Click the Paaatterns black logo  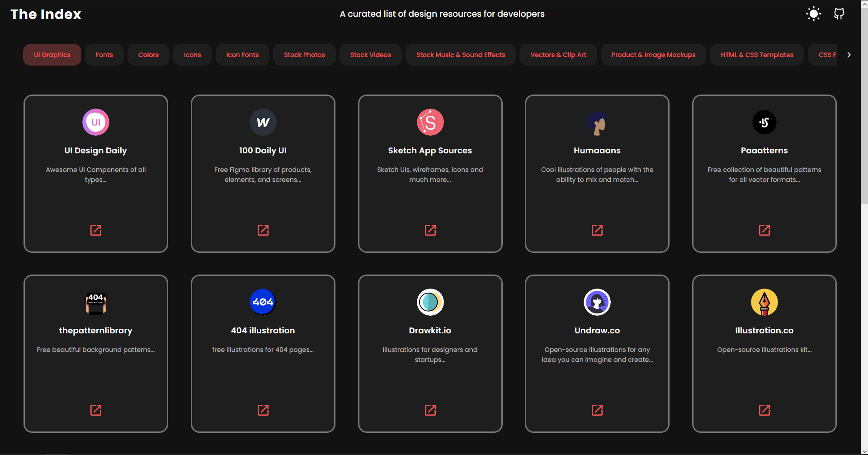pyautogui.click(x=764, y=122)
